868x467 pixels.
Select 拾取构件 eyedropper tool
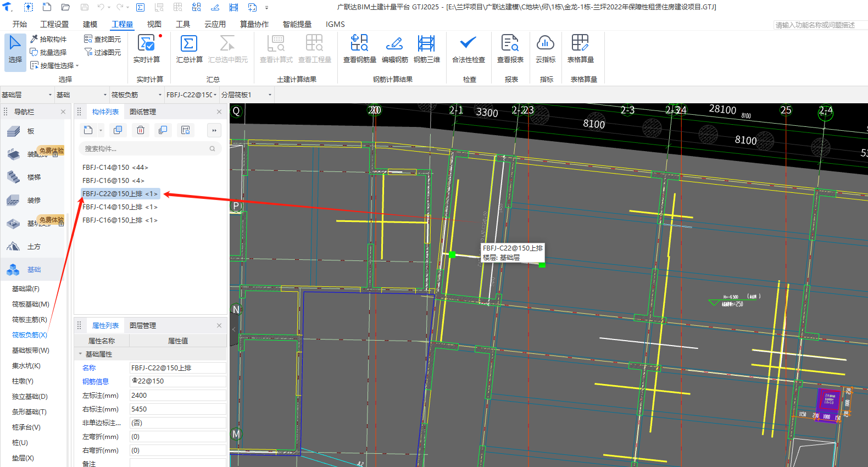click(48, 39)
